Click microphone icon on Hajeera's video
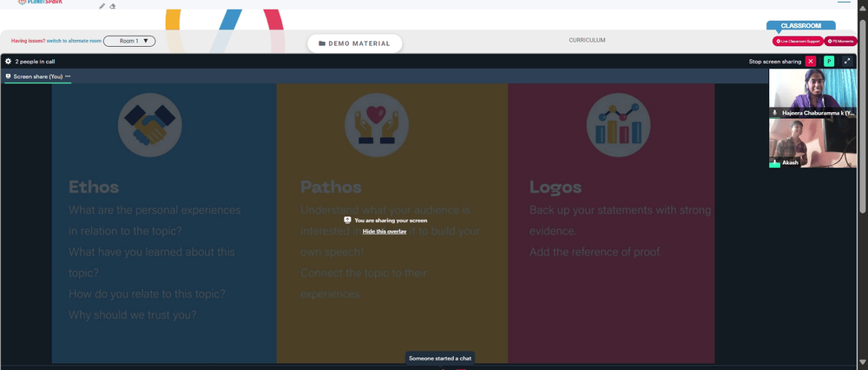 tap(775, 112)
